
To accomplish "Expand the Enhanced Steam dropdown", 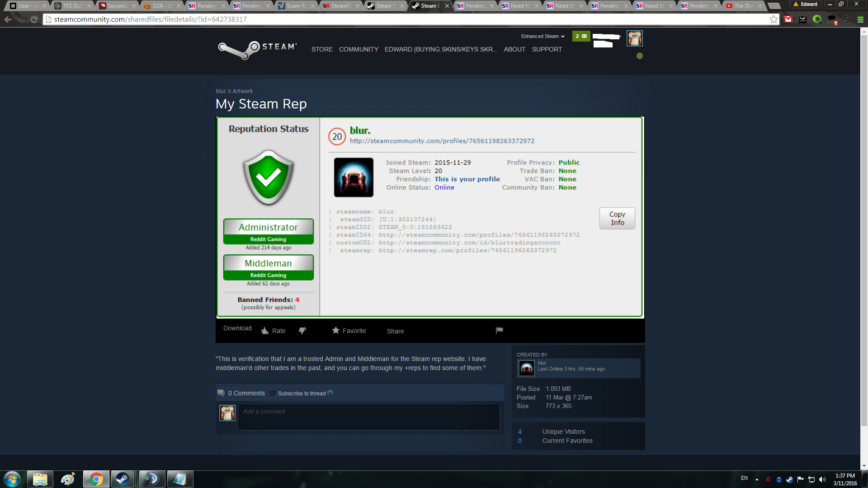I will click(x=542, y=36).
